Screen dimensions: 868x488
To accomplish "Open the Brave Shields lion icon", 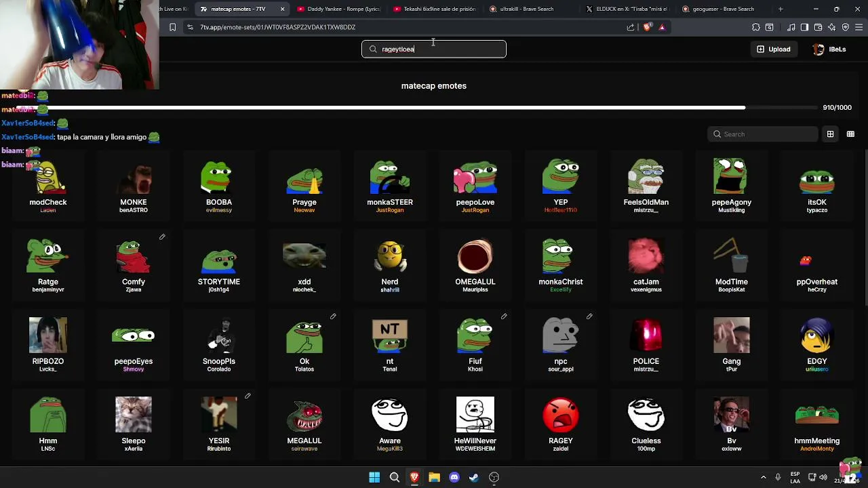I will click(647, 27).
